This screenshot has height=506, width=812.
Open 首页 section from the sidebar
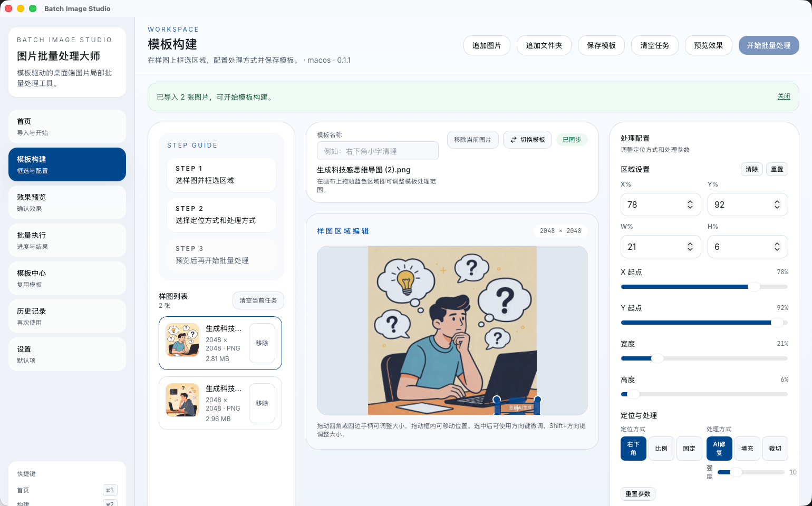[67, 126]
